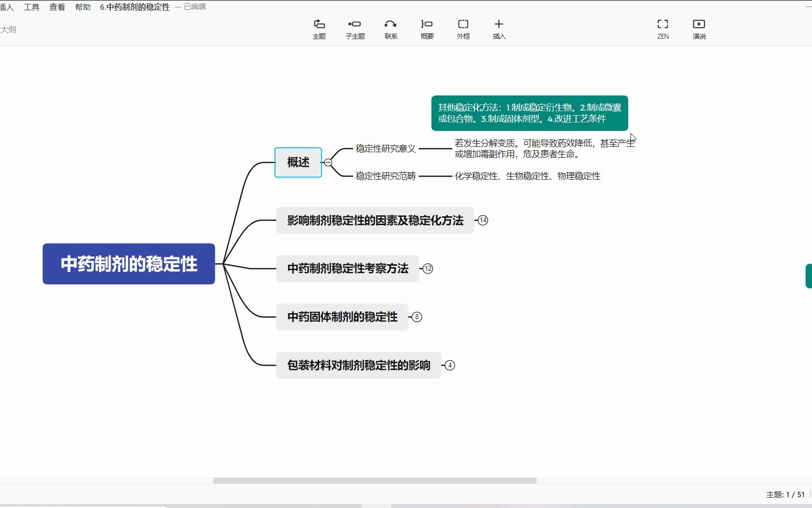Image resolution: width=812 pixels, height=508 pixels.
Task: Select topic 包装材料对制剂稳定性的影响
Action: click(359, 365)
